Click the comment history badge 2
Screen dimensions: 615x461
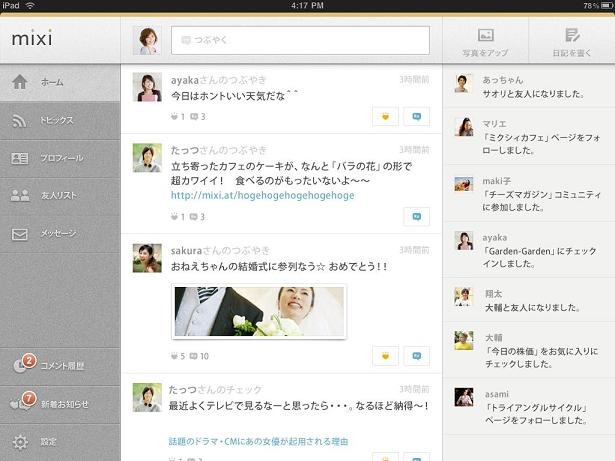[29, 360]
